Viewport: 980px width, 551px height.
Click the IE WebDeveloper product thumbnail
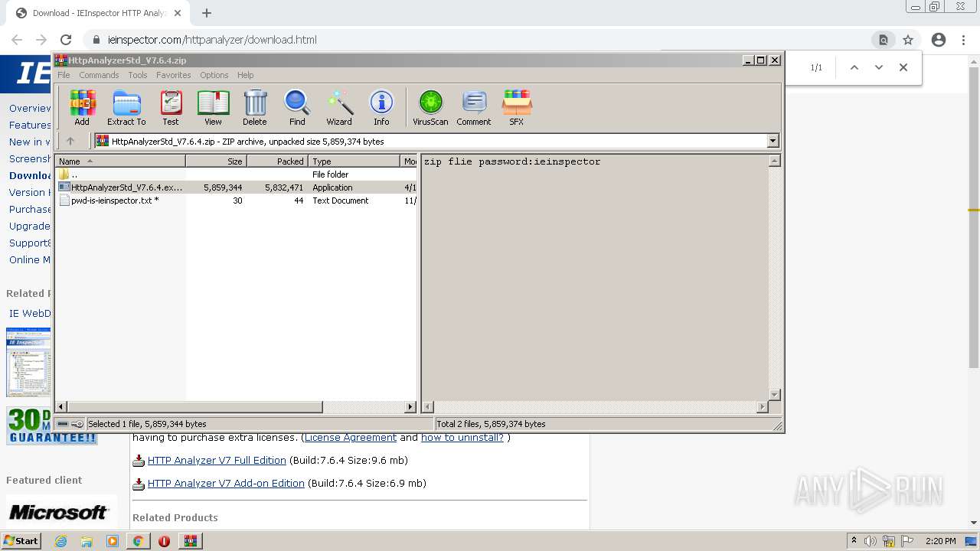[28, 362]
